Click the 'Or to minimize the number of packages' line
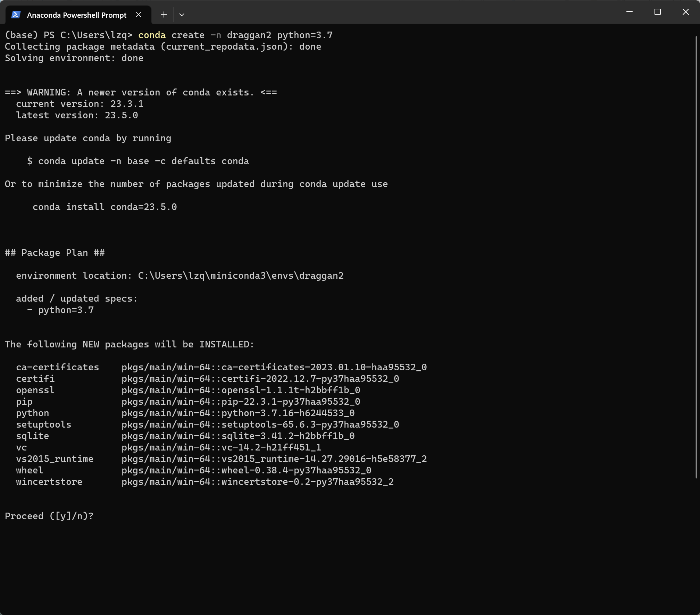This screenshot has width=700, height=615. coord(197,184)
